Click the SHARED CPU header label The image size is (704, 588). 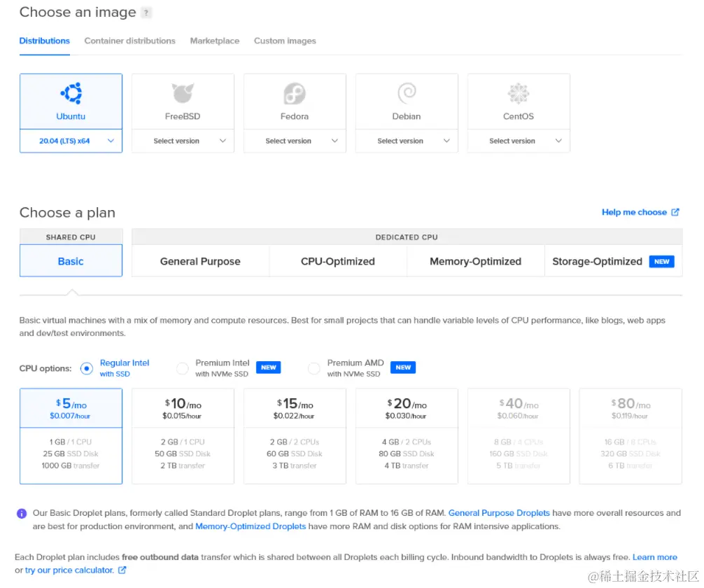[x=71, y=237]
